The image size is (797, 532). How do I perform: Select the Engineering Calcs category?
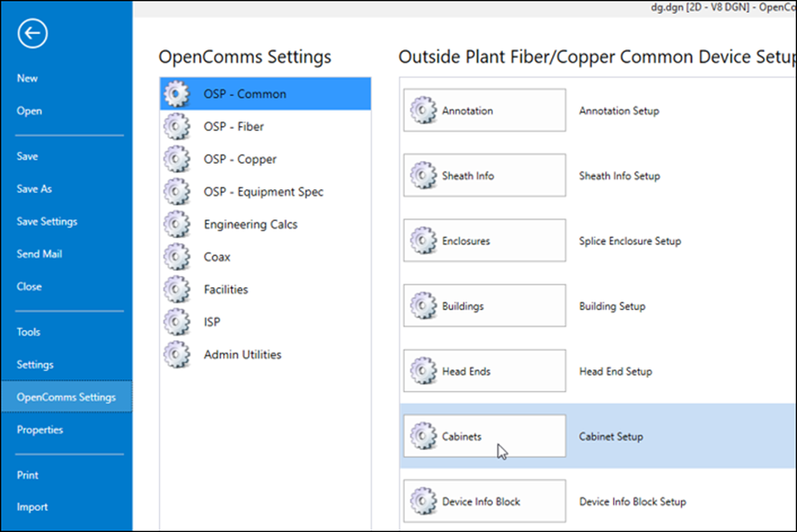pos(265,224)
